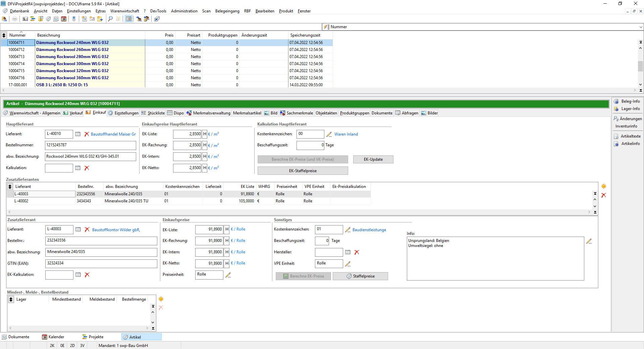Click the Staffelpreise button

click(x=360, y=276)
